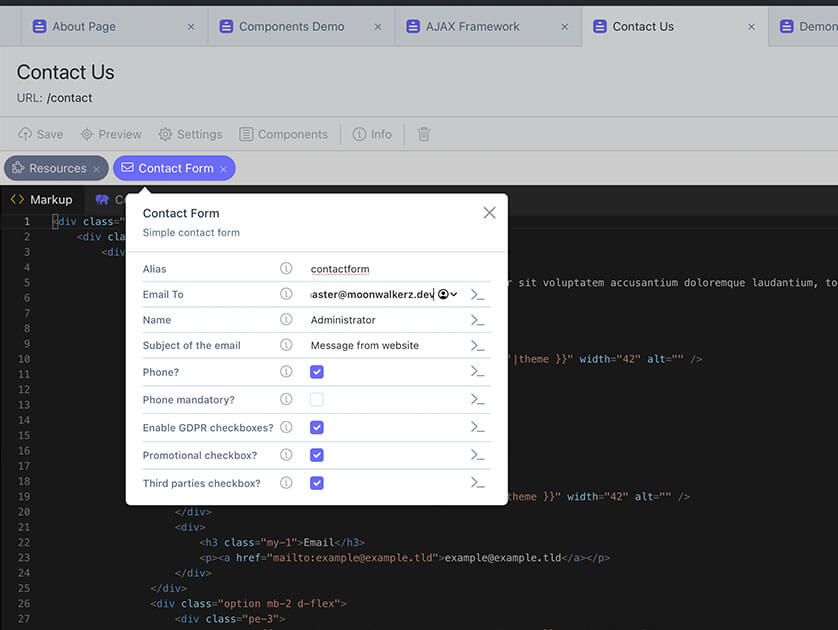Preview the Contact Us page

(111, 134)
